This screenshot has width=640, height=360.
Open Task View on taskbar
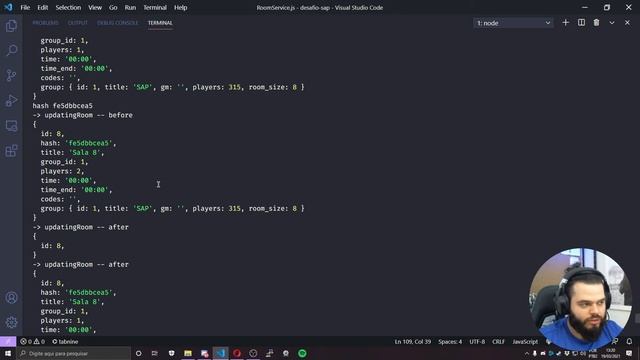coord(155,353)
